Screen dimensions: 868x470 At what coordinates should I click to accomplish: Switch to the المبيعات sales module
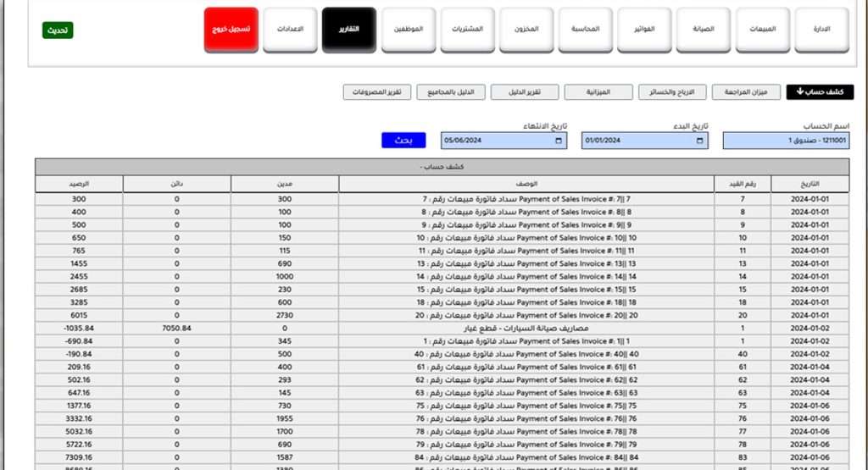[x=762, y=30]
